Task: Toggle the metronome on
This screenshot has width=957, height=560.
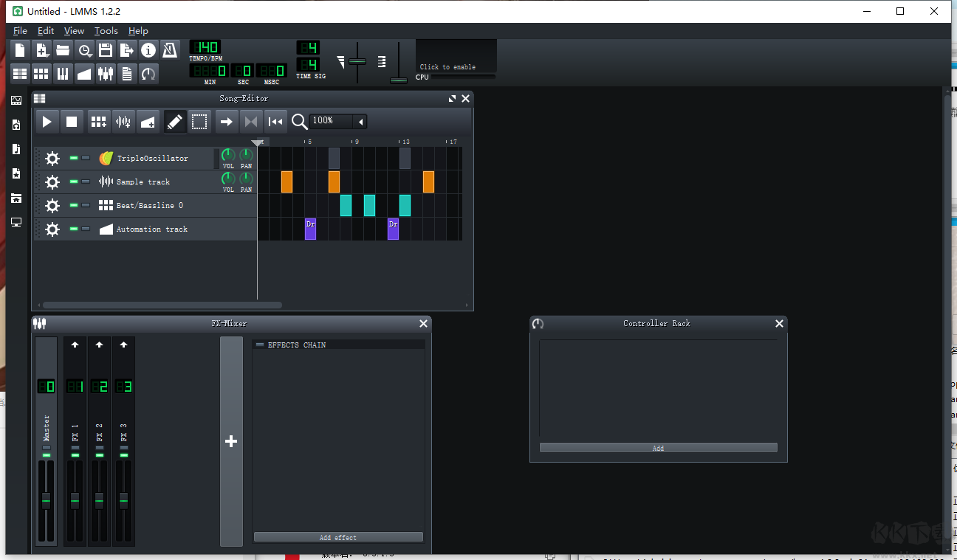Action: [x=169, y=49]
